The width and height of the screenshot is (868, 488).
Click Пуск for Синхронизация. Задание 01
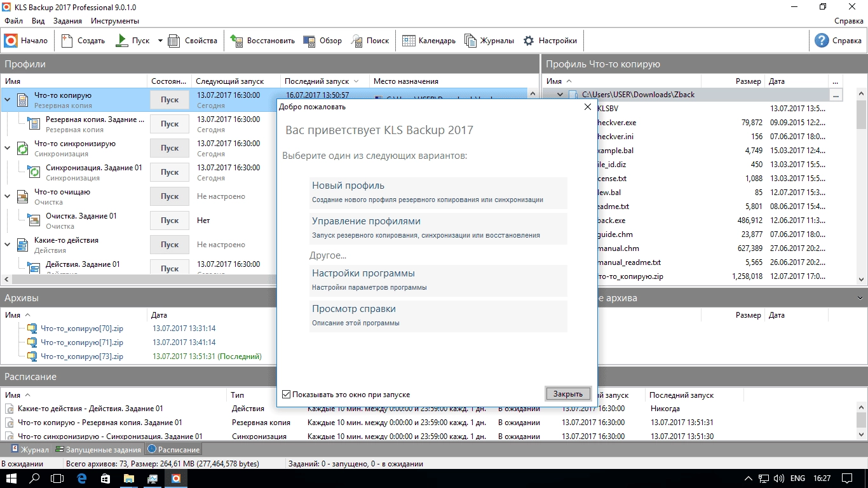170,172
